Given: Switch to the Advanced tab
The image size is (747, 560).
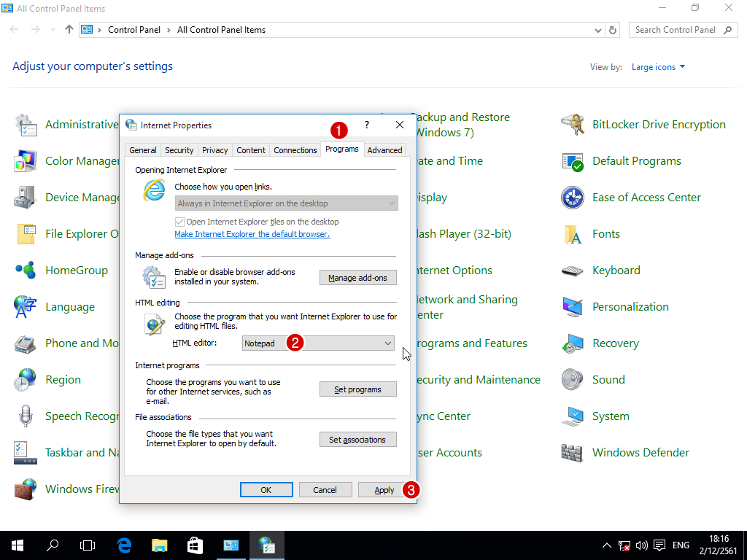Looking at the screenshot, I should coord(385,150).
